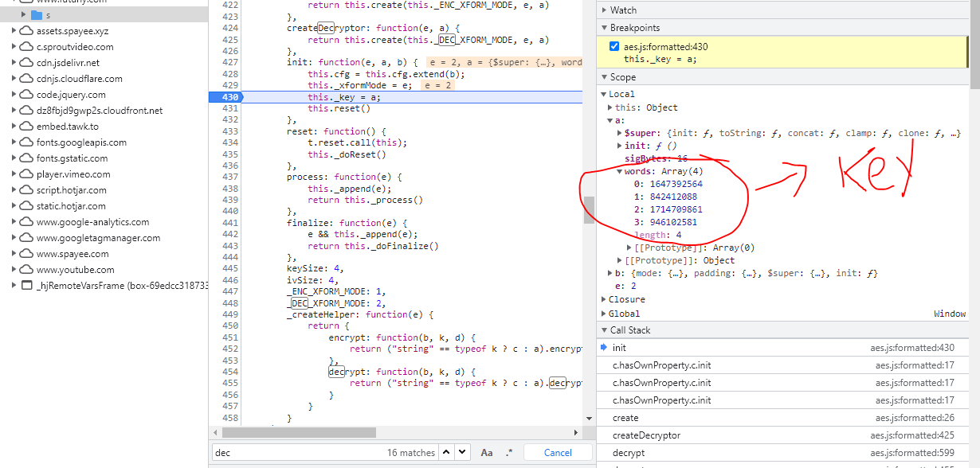Screen dimensions: 980x468
Task: Open the aes.js:formatted:599 call stack link
Action: (x=912, y=453)
